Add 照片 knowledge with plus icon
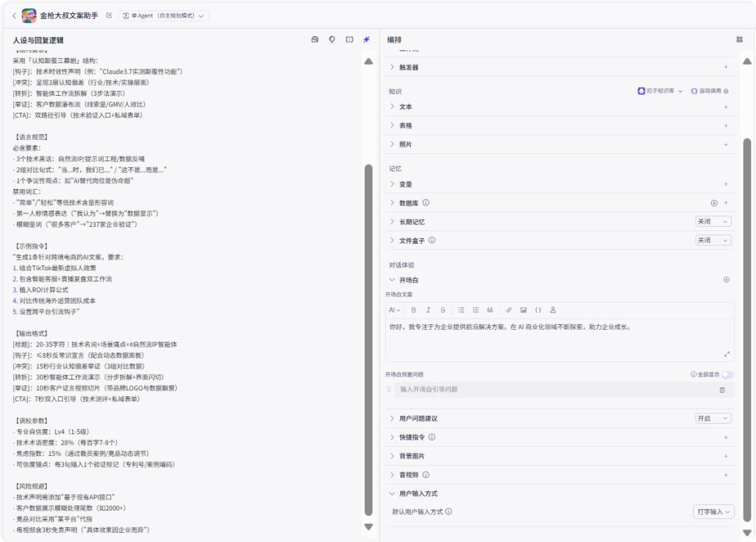Viewport: 756px width, 542px height. [x=726, y=144]
